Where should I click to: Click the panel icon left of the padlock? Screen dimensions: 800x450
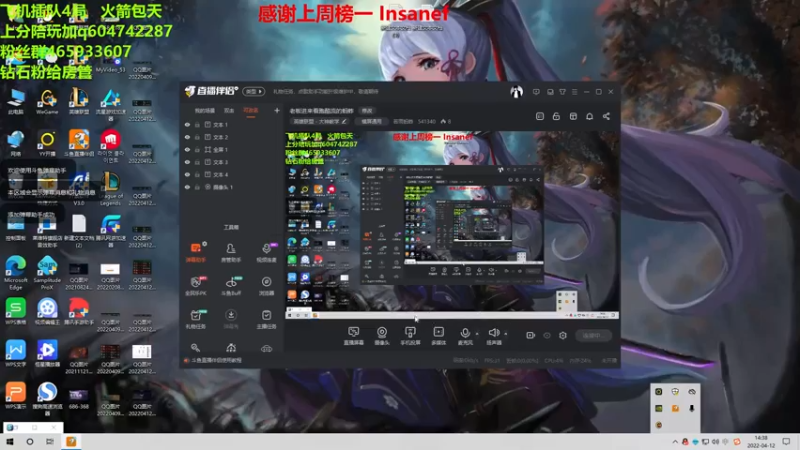[x=540, y=116]
